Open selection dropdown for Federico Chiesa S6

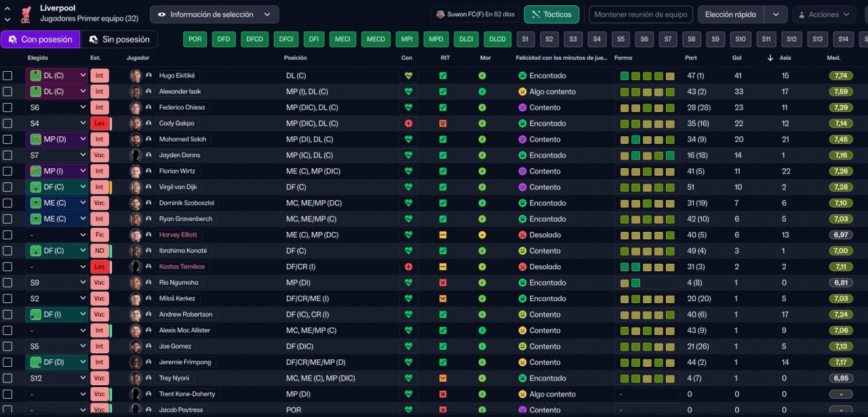click(57, 107)
